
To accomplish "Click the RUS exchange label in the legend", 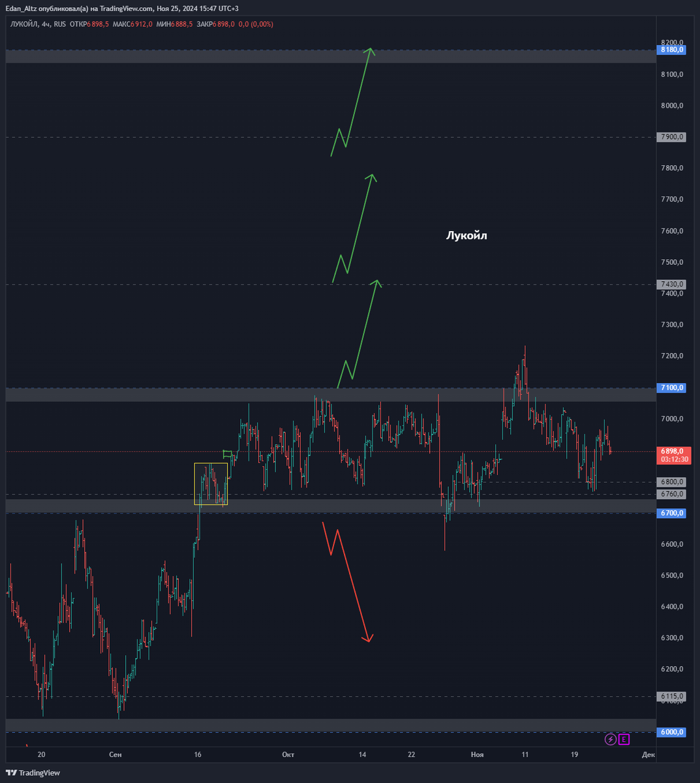I will [x=60, y=24].
